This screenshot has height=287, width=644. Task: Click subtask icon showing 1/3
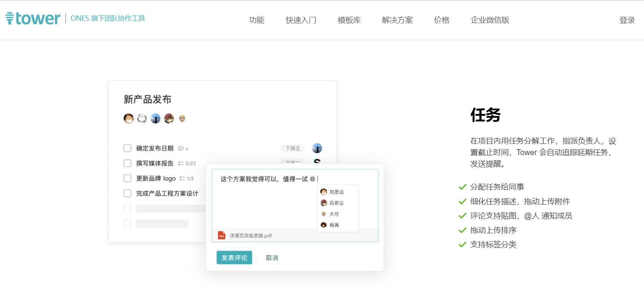click(x=182, y=178)
